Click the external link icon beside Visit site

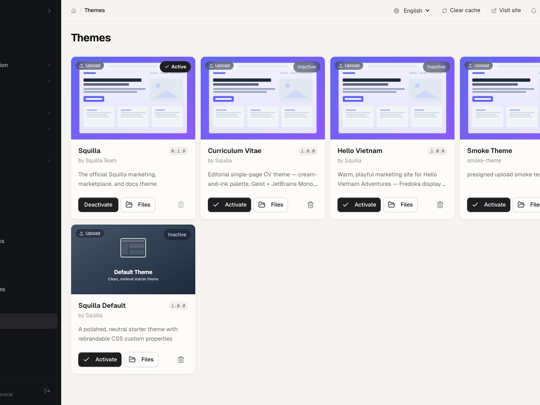pyautogui.click(x=494, y=11)
